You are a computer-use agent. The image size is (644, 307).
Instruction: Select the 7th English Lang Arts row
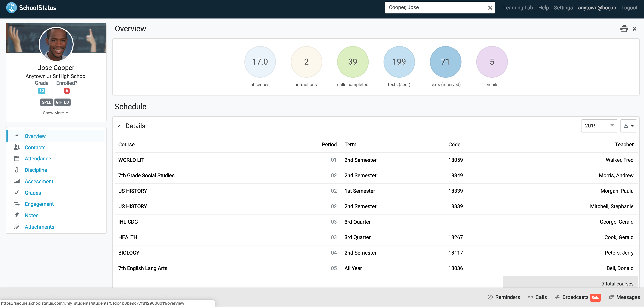[x=376, y=268]
